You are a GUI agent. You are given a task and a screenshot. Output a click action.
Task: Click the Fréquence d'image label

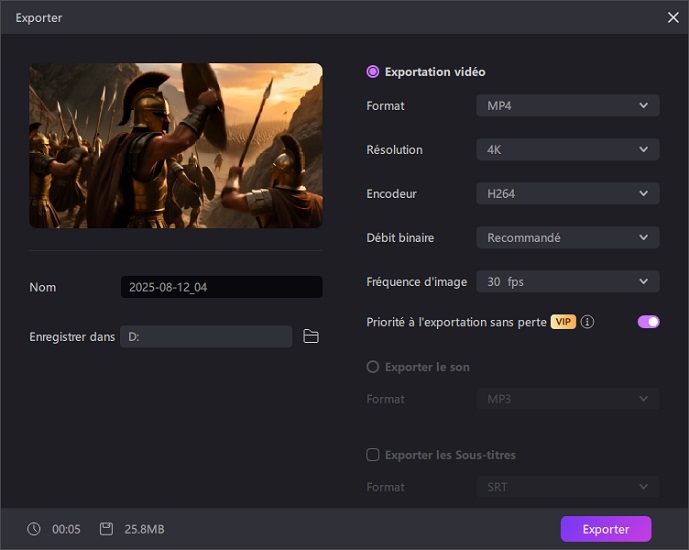416,282
